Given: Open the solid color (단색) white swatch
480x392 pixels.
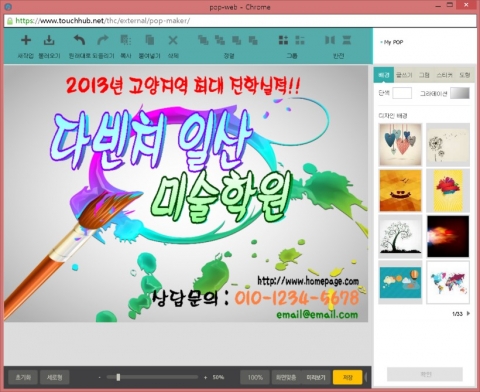Looking at the screenshot, I should (x=402, y=93).
